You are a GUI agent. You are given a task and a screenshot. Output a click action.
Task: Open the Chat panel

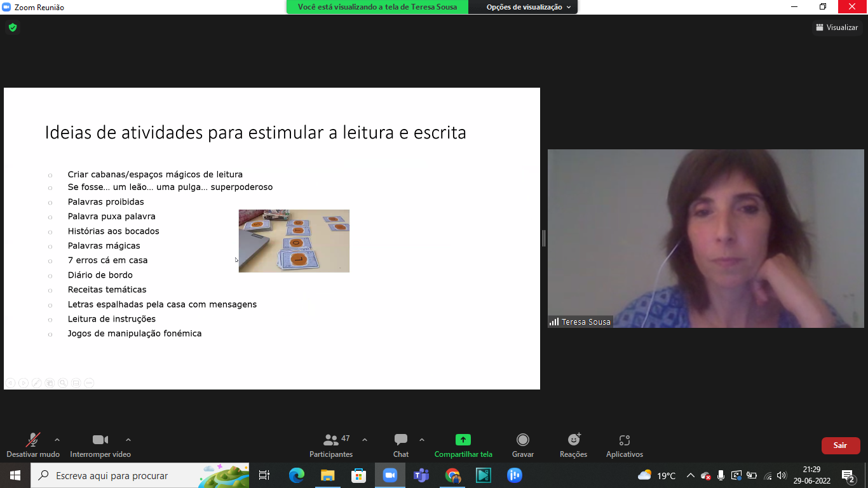[x=400, y=445]
